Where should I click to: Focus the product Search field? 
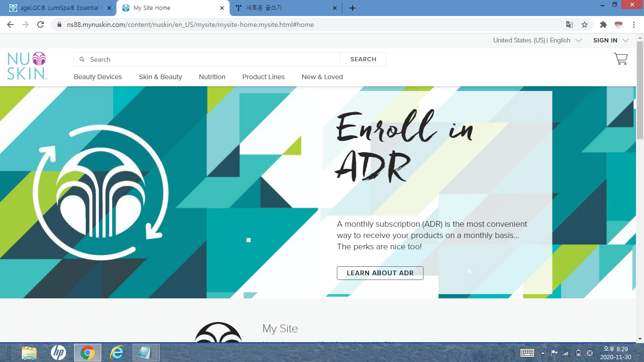207,59
